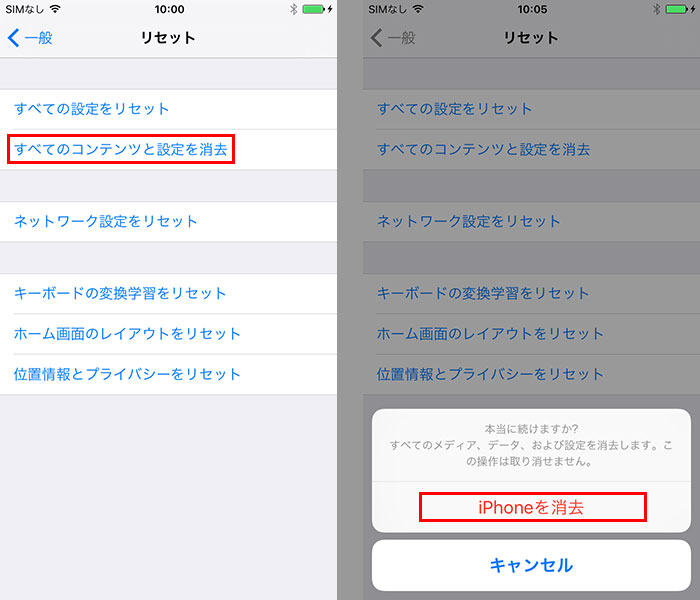Tap 位置情報とプライバシーをリセット on left screen

168,374
